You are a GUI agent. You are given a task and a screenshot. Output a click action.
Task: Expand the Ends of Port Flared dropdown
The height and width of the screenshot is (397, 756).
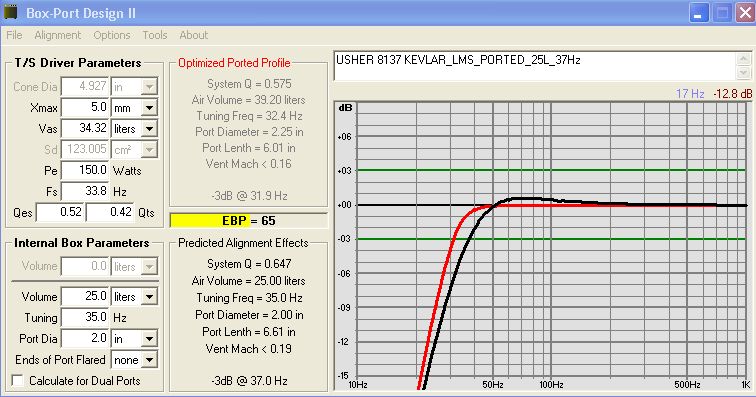pos(149,360)
